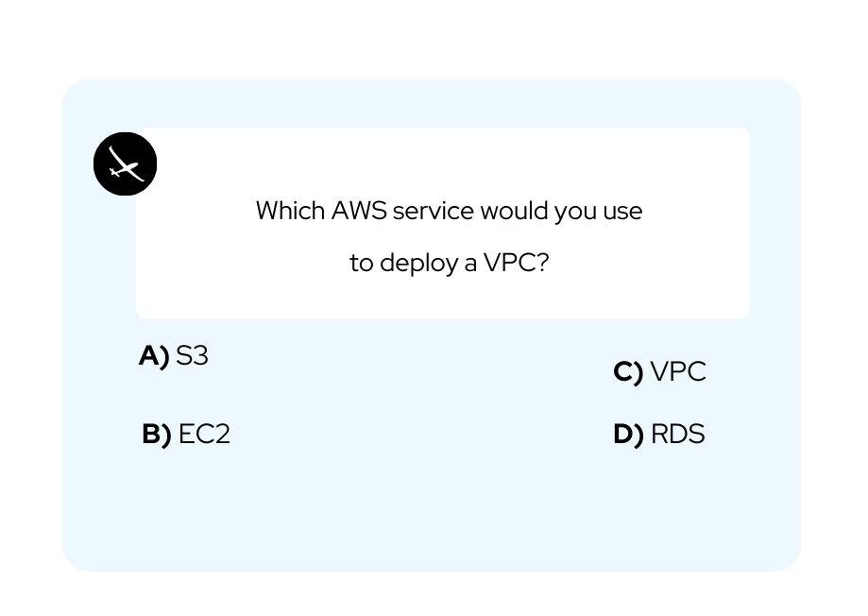Click the bold letter B) label

157,435
